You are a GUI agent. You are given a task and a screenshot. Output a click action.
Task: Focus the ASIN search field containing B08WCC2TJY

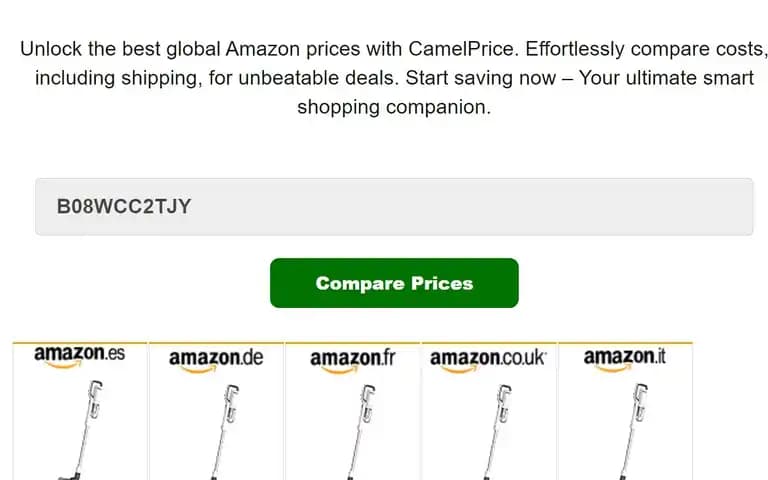pos(394,207)
